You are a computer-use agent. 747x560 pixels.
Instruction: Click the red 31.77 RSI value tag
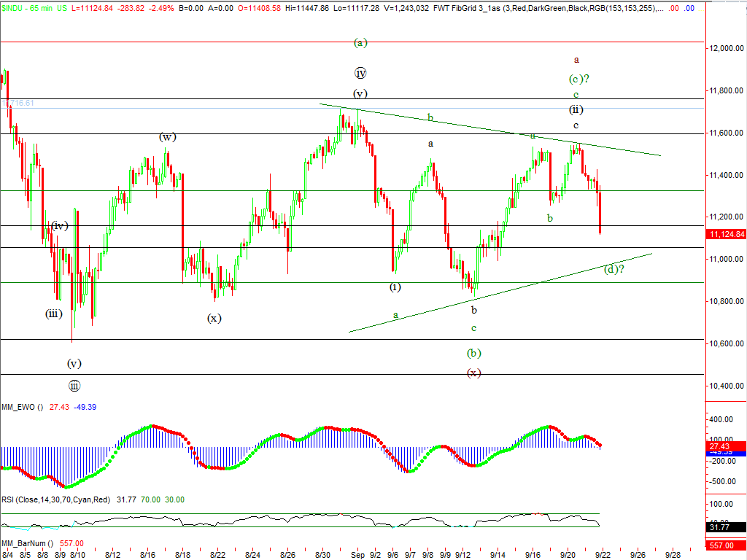click(x=726, y=527)
